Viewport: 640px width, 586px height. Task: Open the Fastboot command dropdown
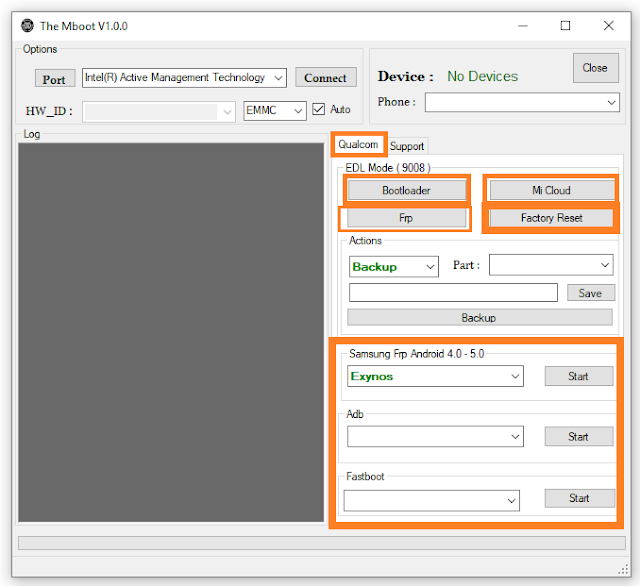coord(431,501)
